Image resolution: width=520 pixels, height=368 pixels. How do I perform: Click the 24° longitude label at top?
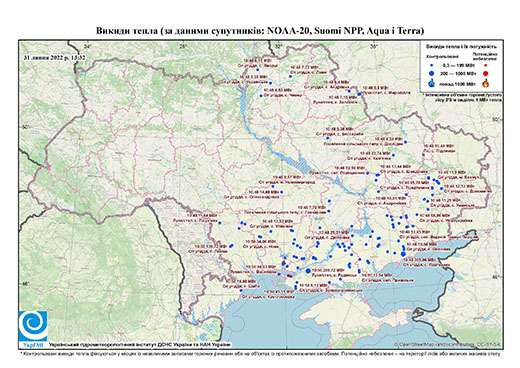point(88,47)
